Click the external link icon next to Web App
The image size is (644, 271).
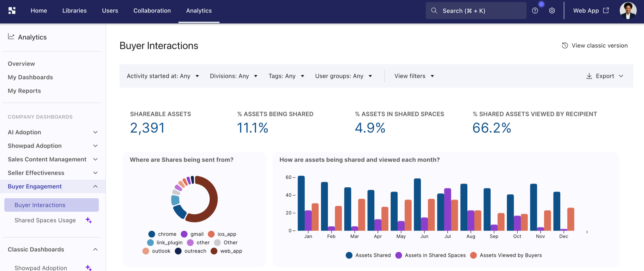pyautogui.click(x=606, y=10)
